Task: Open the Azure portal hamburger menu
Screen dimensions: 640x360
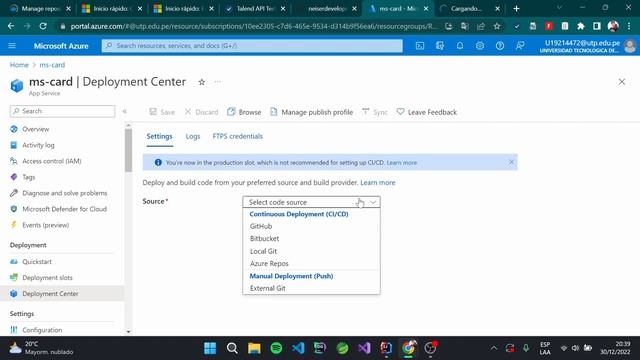Action: click(x=12, y=46)
